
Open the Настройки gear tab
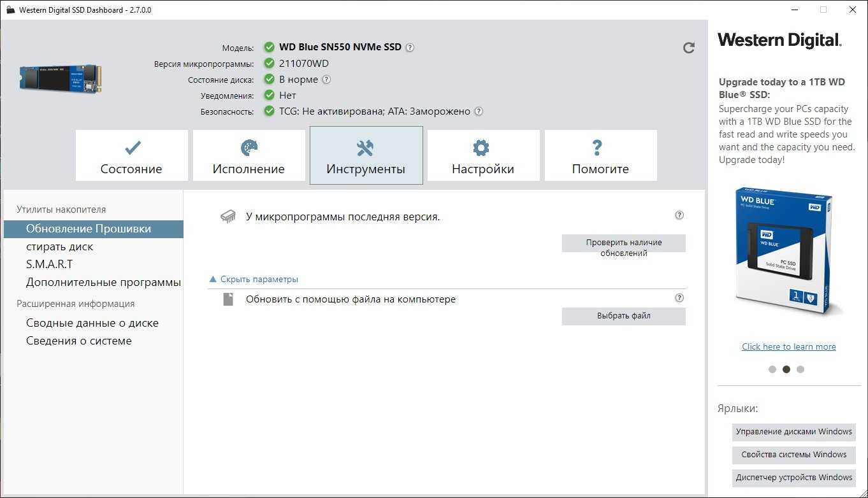pyautogui.click(x=482, y=156)
